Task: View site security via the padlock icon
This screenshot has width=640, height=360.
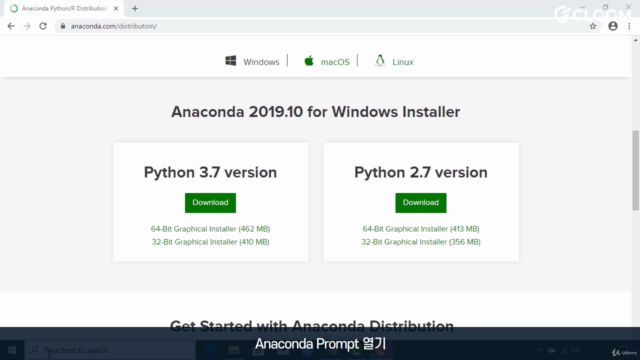Action: click(x=63, y=26)
